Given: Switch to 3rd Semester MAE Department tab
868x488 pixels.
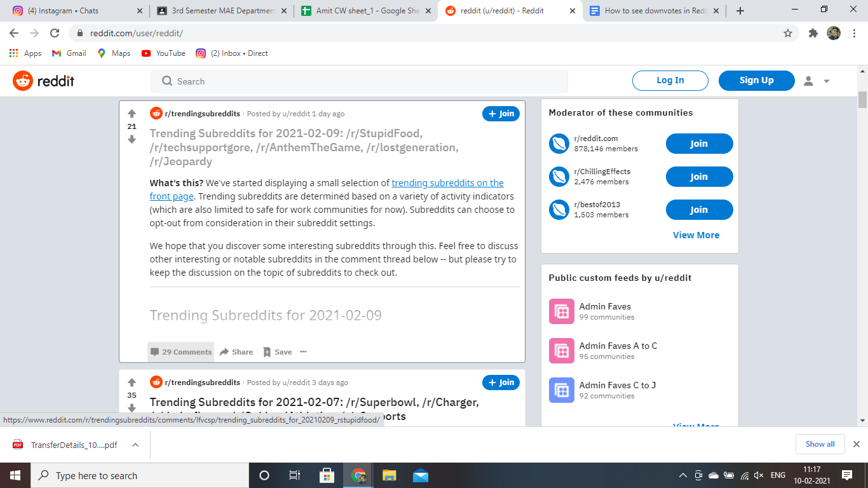Looking at the screenshot, I should pyautogui.click(x=222, y=11).
